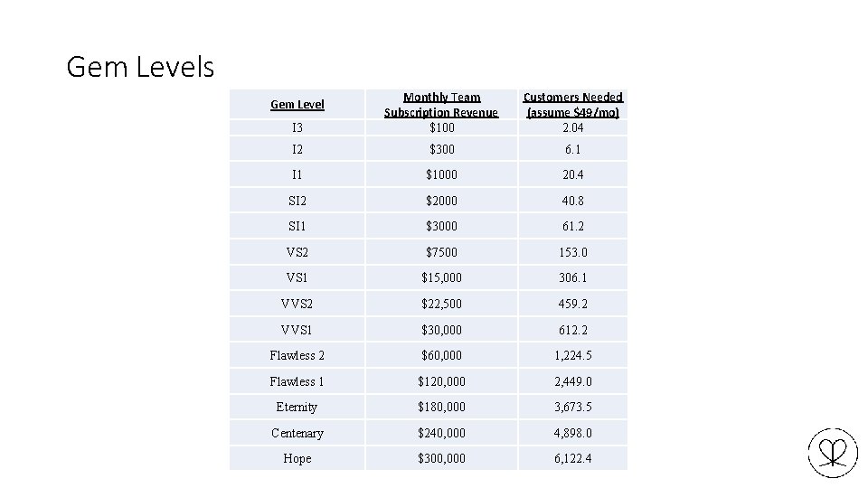Click the I1 row label

(x=297, y=174)
